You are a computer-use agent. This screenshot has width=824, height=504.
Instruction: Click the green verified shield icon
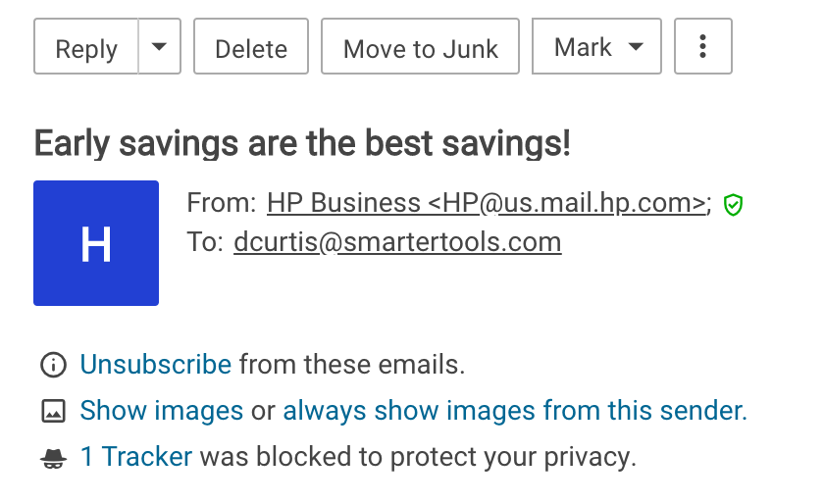[x=733, y=204]
